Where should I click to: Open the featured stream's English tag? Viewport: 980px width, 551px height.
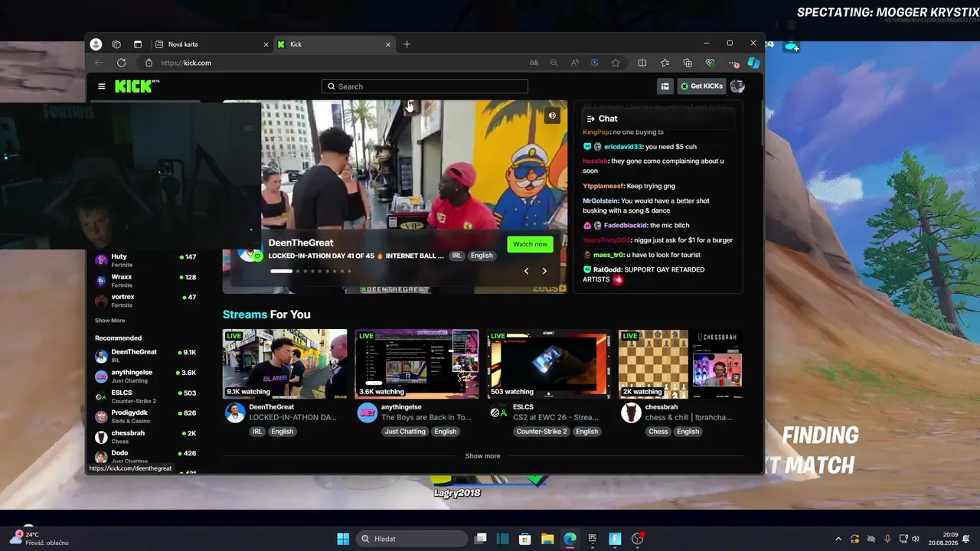[x=482, y=256]
